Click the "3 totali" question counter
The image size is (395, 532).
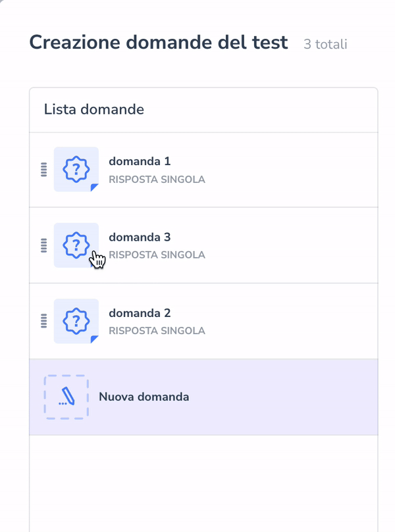pyautogui.click(x=325, y=45)
